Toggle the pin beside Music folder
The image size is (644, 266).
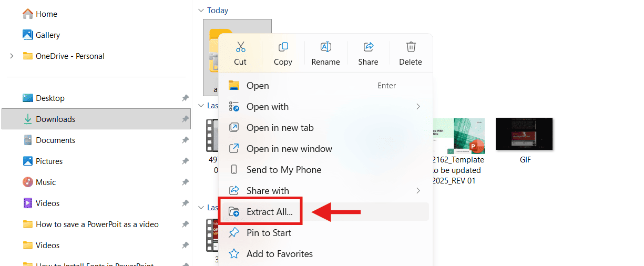[185, 182]
